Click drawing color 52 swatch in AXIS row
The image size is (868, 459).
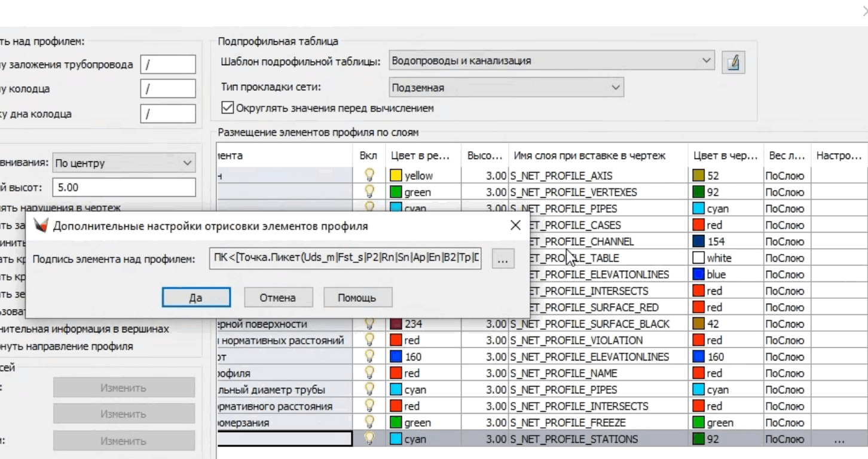coord(699,176)
